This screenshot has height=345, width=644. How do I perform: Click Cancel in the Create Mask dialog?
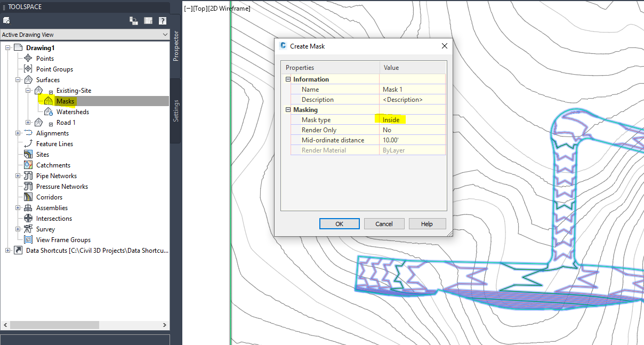tap(384, 223)
